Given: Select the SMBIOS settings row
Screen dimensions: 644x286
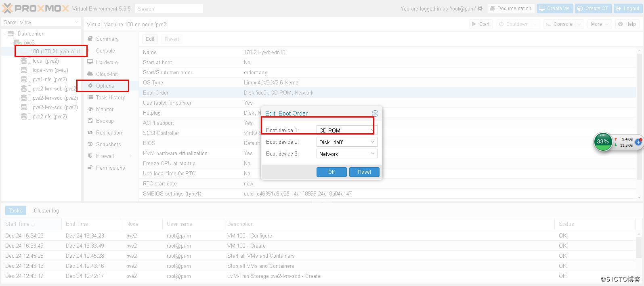Looking at the screenshot, I should point(387,194).
